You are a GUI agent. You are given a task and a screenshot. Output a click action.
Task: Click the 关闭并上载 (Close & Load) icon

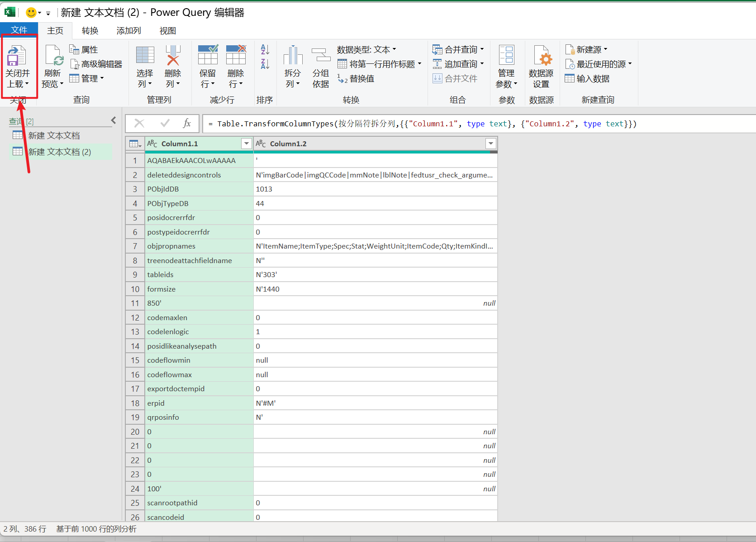(17, 56)
